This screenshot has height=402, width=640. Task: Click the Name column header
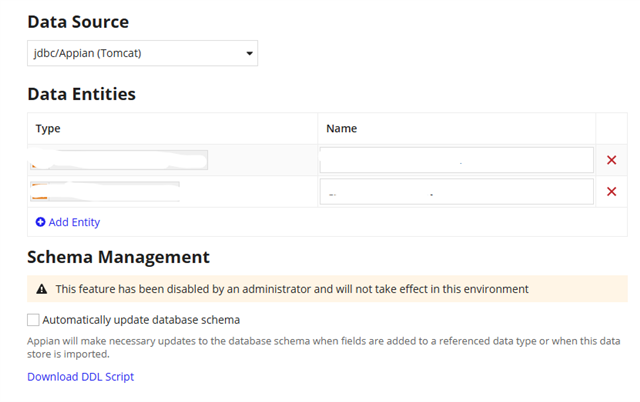pos(341,128)
